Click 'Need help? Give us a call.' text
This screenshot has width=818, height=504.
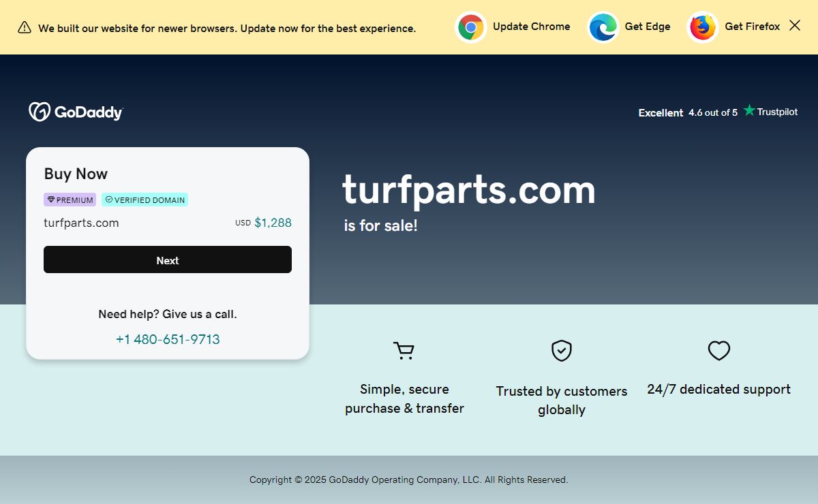point(168,314)
